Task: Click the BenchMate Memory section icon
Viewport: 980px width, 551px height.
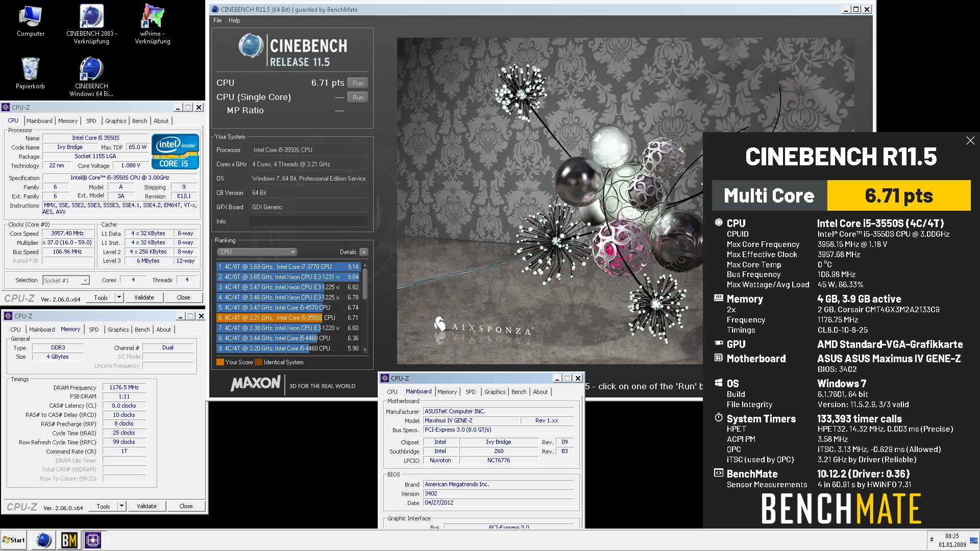Action: pos(719,298)
